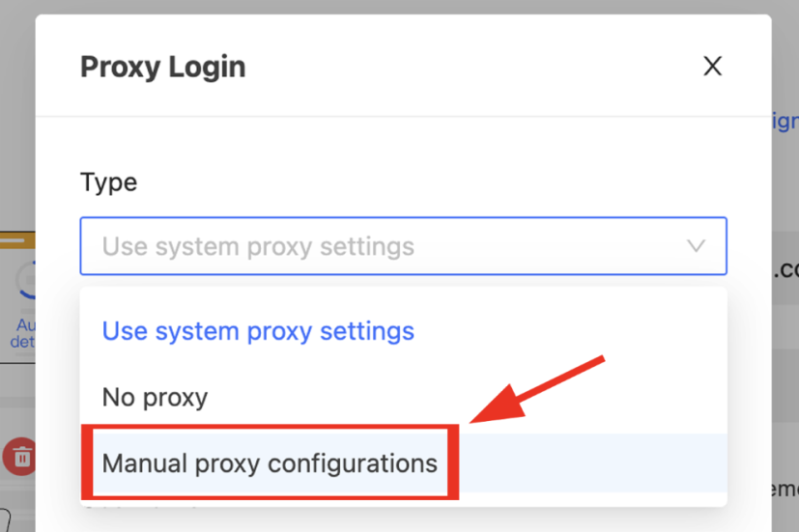Image resolution: width=799 pixels, height=532 pixels.
Task: Click the orange bar behind the dialog
Action: tap(17, 240)
